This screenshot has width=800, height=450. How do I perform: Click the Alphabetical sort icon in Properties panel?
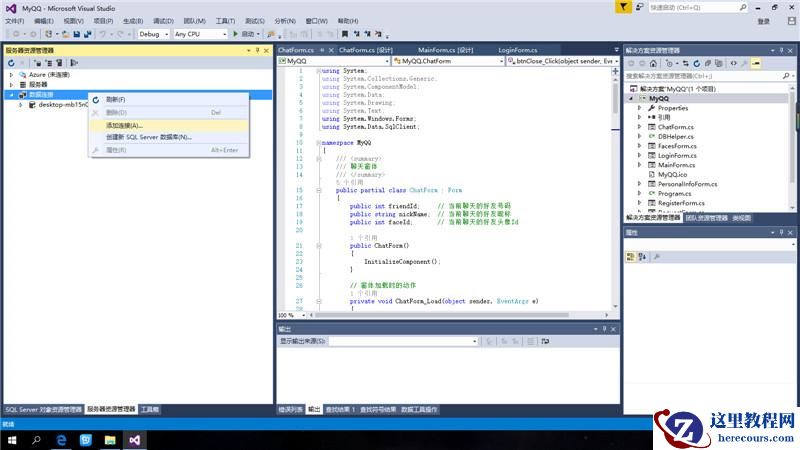pos(641,256)
